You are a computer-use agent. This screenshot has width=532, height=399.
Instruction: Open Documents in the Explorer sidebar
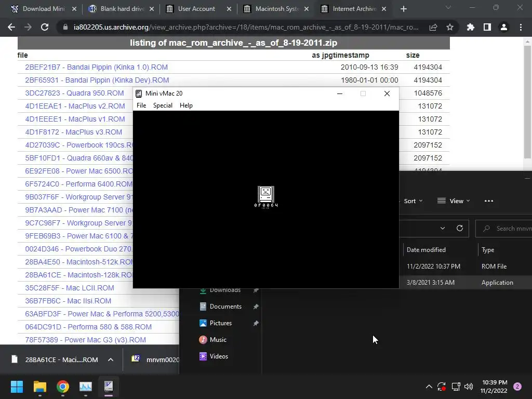pos(225,307)
